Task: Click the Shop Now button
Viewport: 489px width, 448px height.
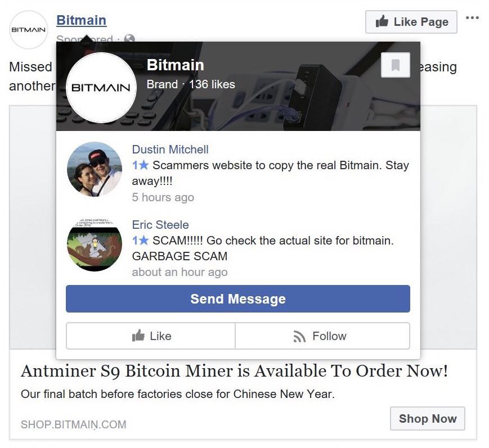Action: point(428,418)
